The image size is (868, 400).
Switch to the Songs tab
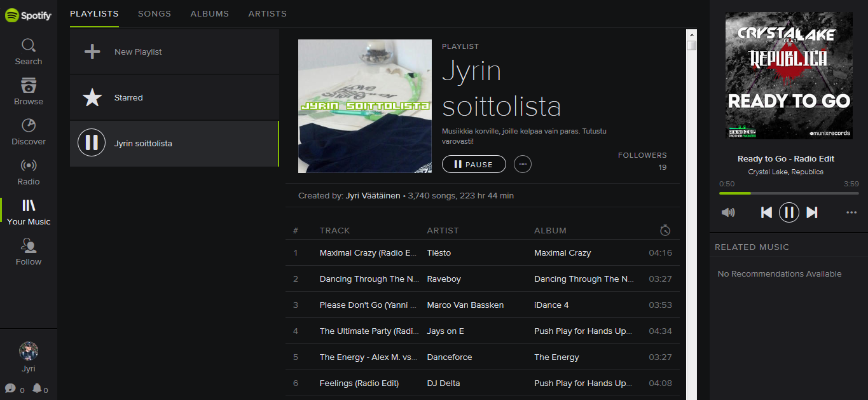point(155,13)
